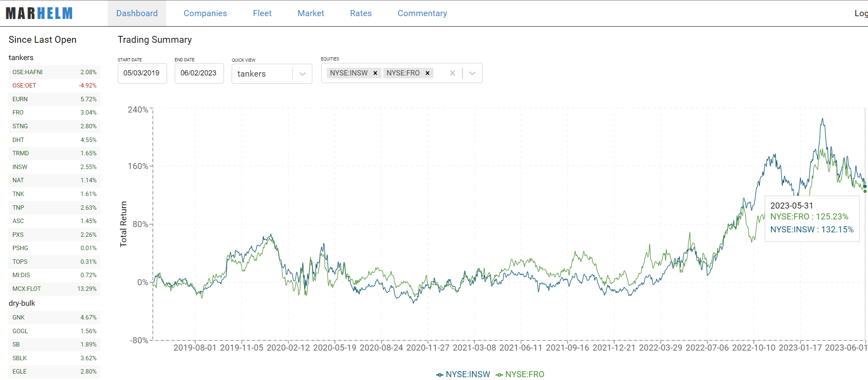This screenshot has width=868, height=380.
Task: Click the MI:DIS ticker row
Action: 54,275
